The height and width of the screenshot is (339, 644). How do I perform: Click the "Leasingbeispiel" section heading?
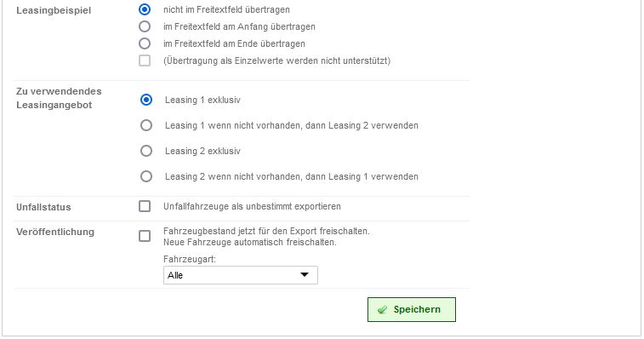[x=54, y=10]
